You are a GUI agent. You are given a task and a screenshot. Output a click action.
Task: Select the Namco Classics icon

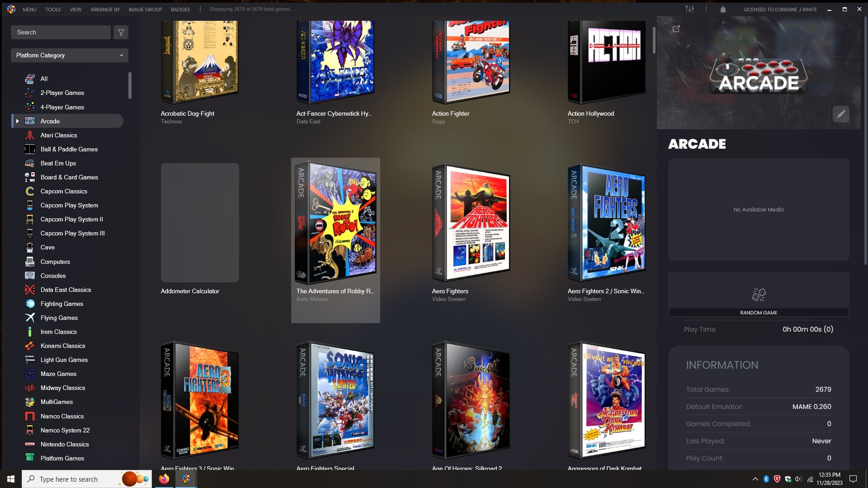click(30, 416)
